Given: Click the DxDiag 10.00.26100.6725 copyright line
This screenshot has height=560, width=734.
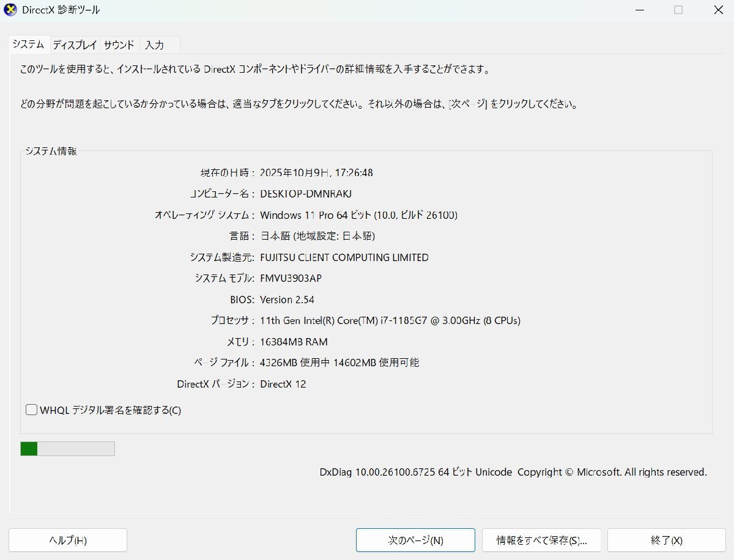Looking at the screenshot, I should click(513, 472).
